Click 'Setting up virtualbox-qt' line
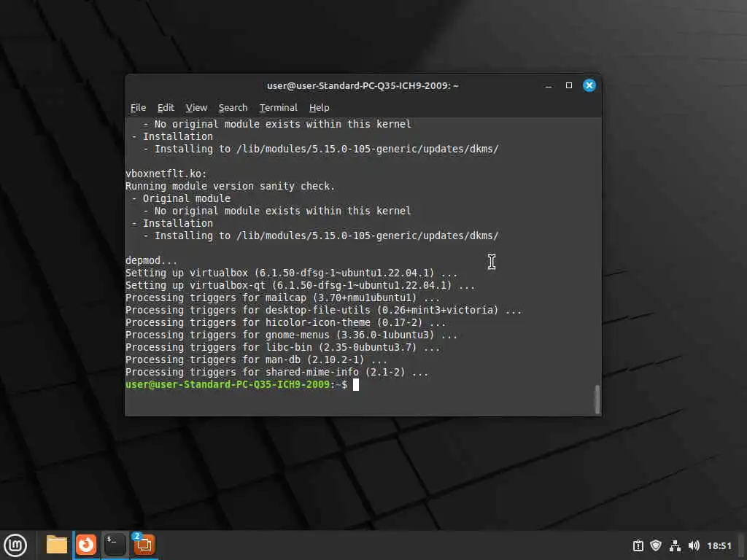Image resolution: width=747 pixels, height=560 pixels. point(300,285)
